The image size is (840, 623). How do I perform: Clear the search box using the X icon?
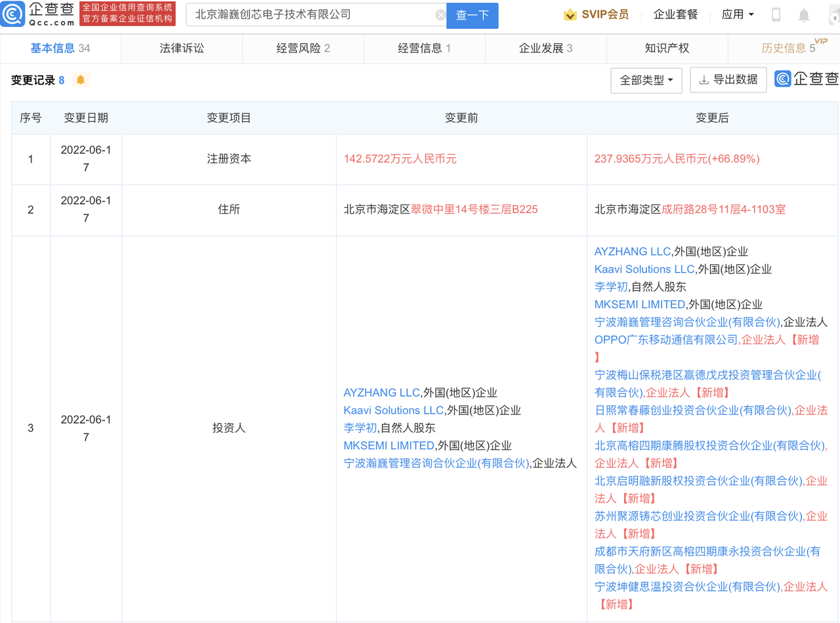pos(440,14)
